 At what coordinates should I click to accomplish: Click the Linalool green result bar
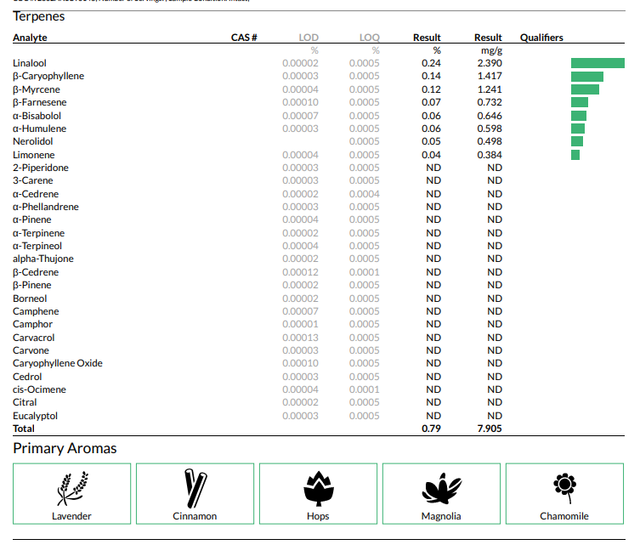(x=598, y=63)
